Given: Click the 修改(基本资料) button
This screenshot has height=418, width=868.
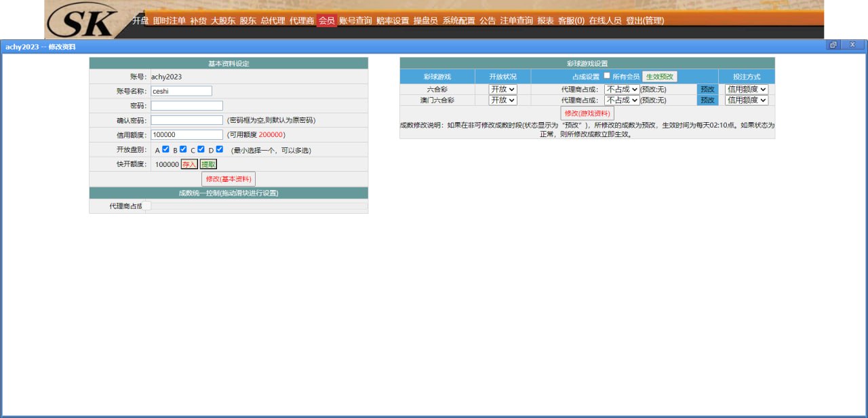Looking at the screenshot, I should point(229,179).
